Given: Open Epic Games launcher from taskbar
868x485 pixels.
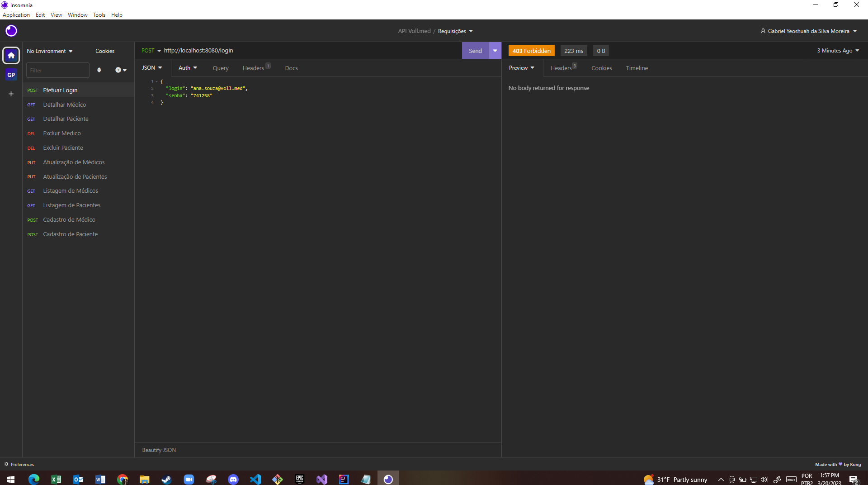Looking at the screenshot, I should 300,479.
